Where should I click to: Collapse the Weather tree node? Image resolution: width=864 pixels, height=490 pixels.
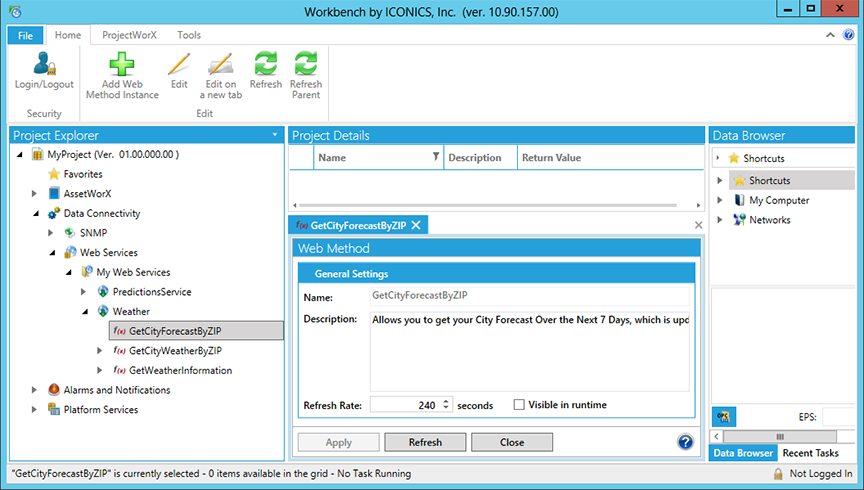coord(83,311)
